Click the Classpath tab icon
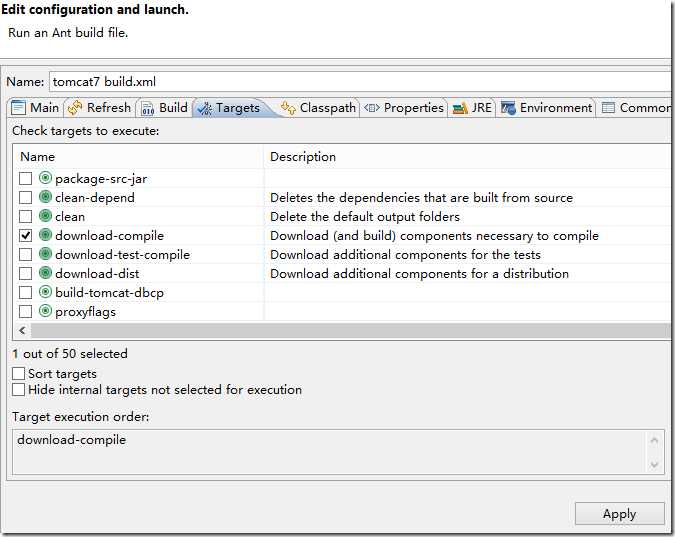Image resolution: width=675 pixels, height=537 pixels. click(288, 108)
